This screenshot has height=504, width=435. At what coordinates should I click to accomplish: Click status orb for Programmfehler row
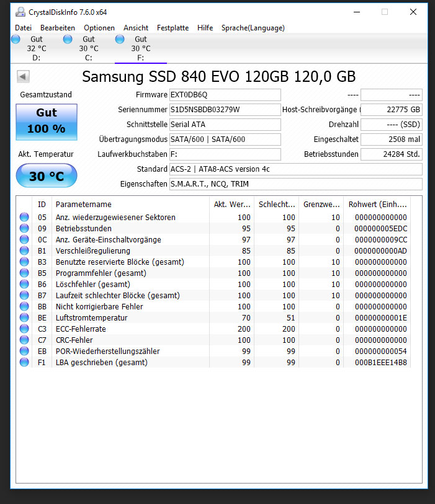pyautogui.click(x=24, y=273)
